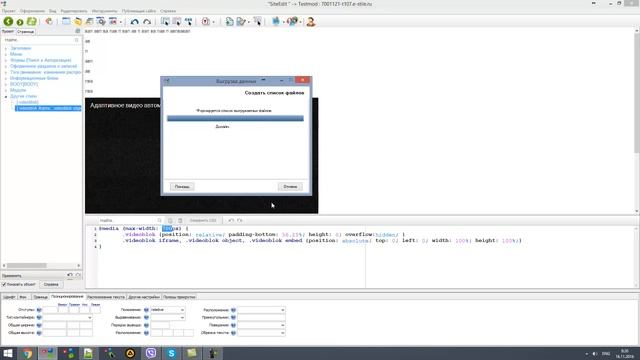Click the redo arrow in main toolbar
640x360 pixels.
tap(147, 22)
